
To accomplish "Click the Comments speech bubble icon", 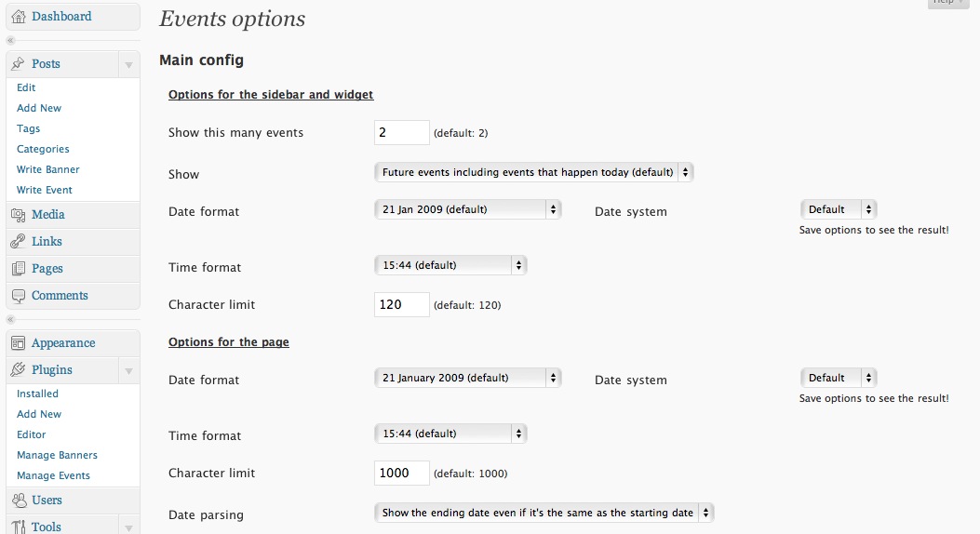I will [x=19, y=296].
